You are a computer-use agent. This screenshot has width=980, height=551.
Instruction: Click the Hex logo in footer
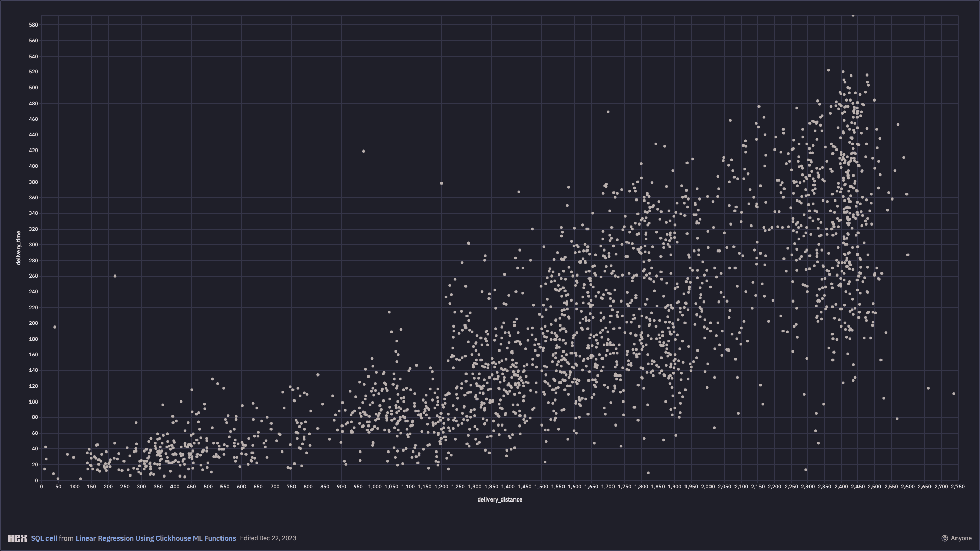[x=17, y=538]
